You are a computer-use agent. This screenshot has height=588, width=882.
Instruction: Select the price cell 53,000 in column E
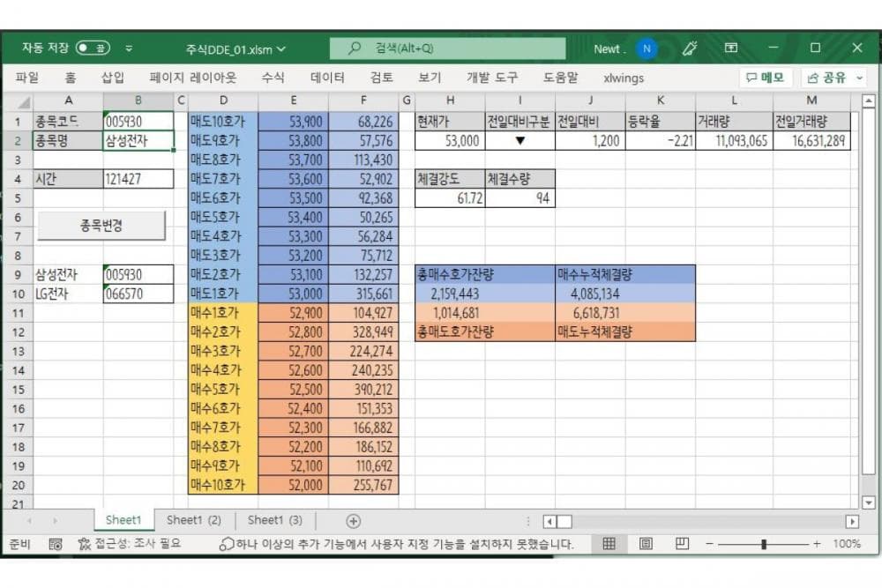point(293,294)
